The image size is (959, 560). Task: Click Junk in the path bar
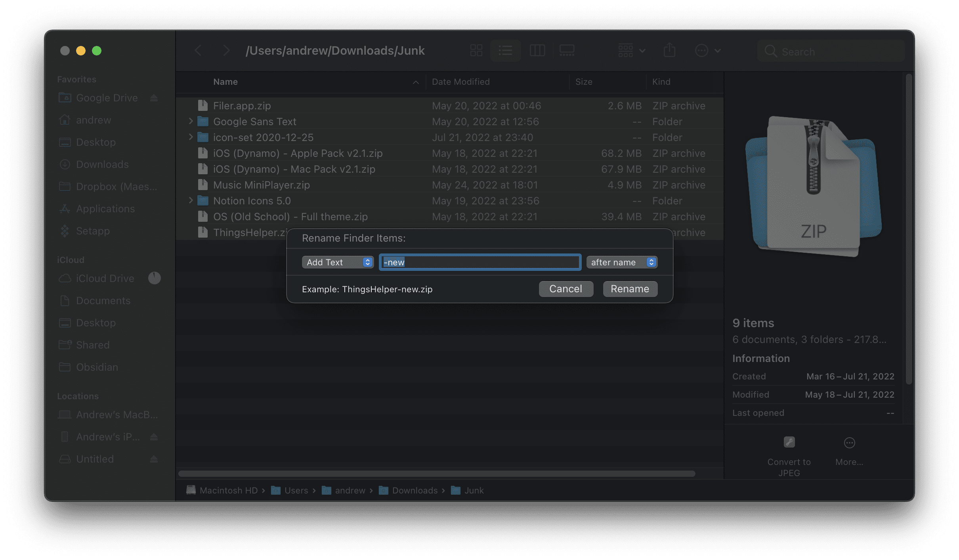pyautogui.click(x=468, y=490)
